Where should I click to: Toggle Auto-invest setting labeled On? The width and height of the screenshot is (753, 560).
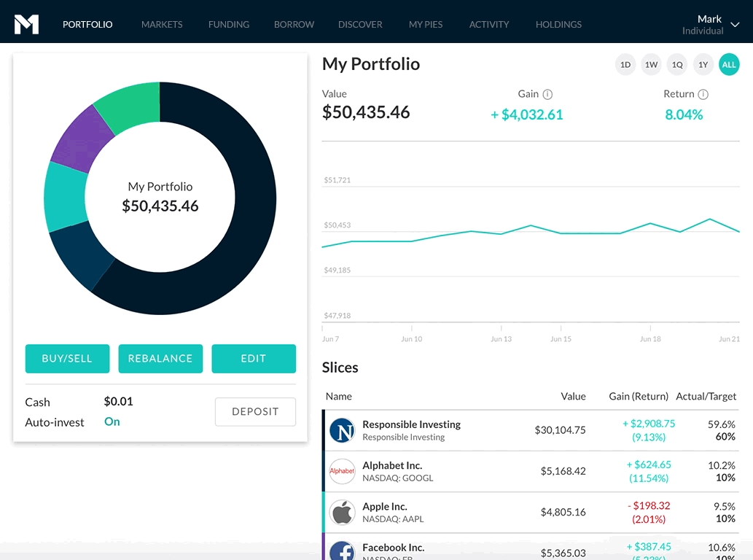coord(112,421)
